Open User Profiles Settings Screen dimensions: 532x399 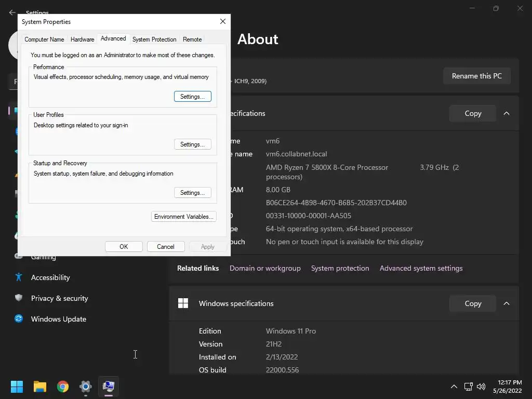193,144
